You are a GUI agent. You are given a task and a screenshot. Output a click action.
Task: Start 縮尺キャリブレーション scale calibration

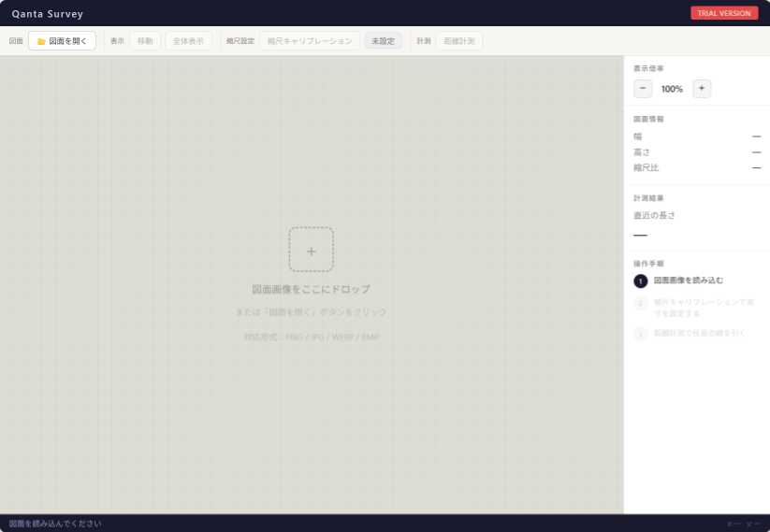tap(310, 41)
